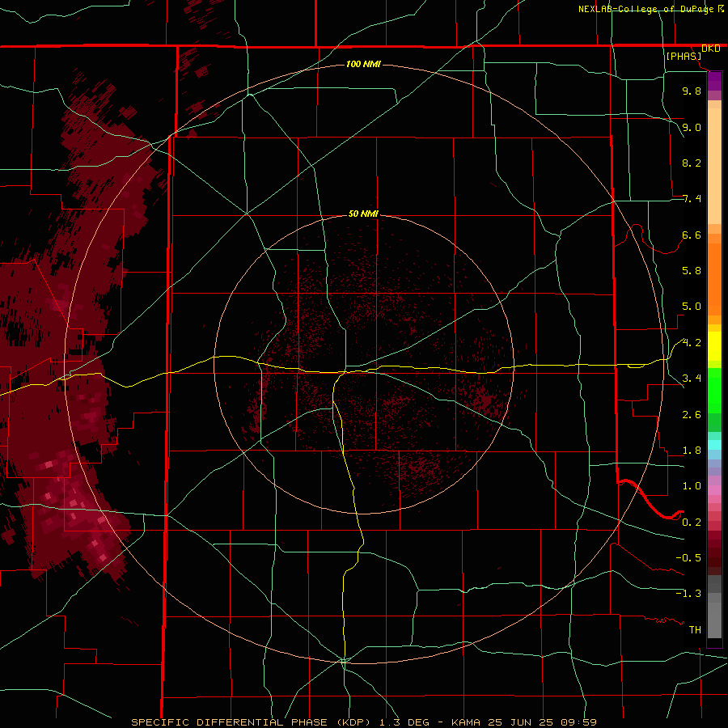Click the 1.0 scale value

coord(692,486)
